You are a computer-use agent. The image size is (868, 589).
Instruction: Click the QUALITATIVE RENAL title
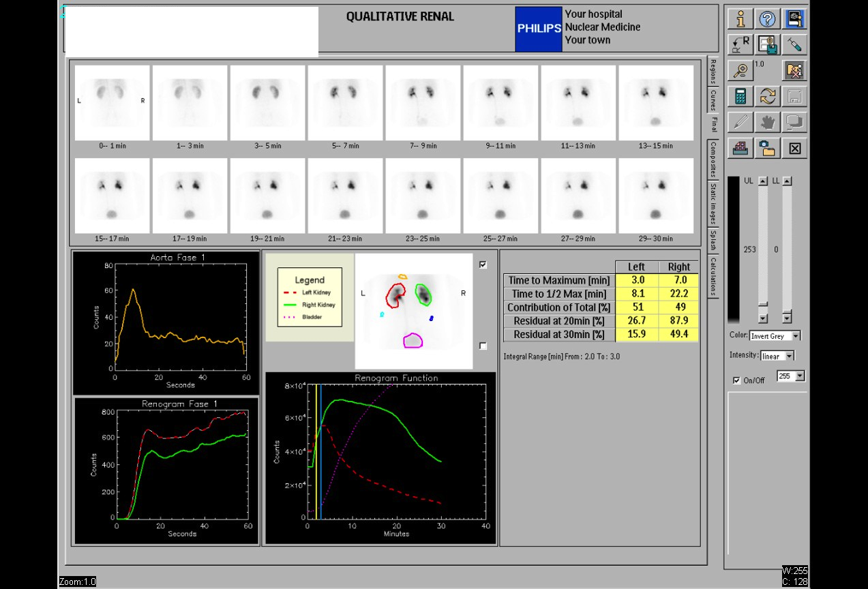tap(400, 16)
